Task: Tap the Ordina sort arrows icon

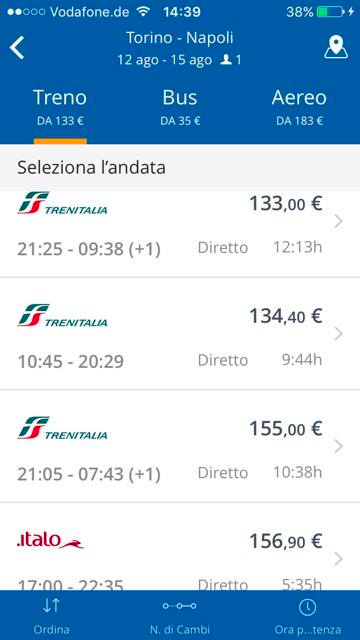Action: 51,606
